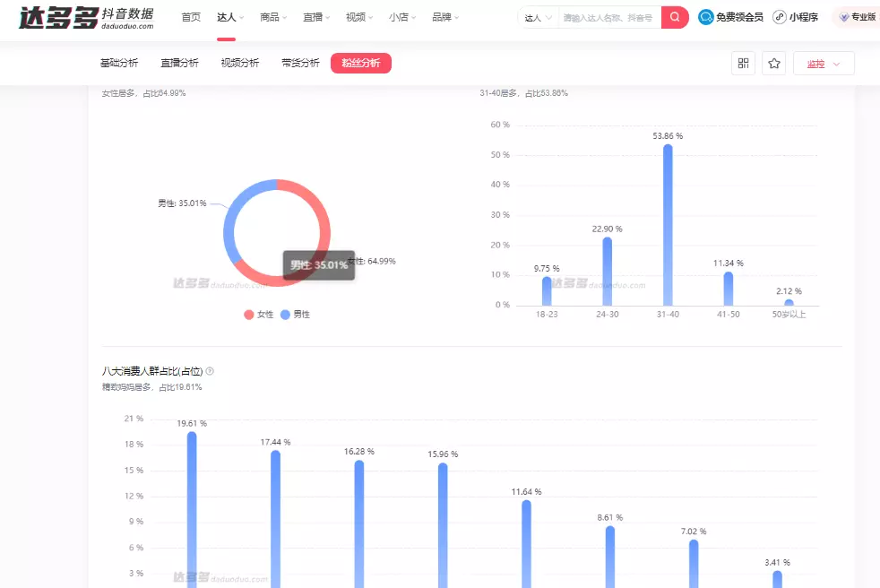
Task: Click the 免费领会员 chat icon
Action: coord(706,17)
